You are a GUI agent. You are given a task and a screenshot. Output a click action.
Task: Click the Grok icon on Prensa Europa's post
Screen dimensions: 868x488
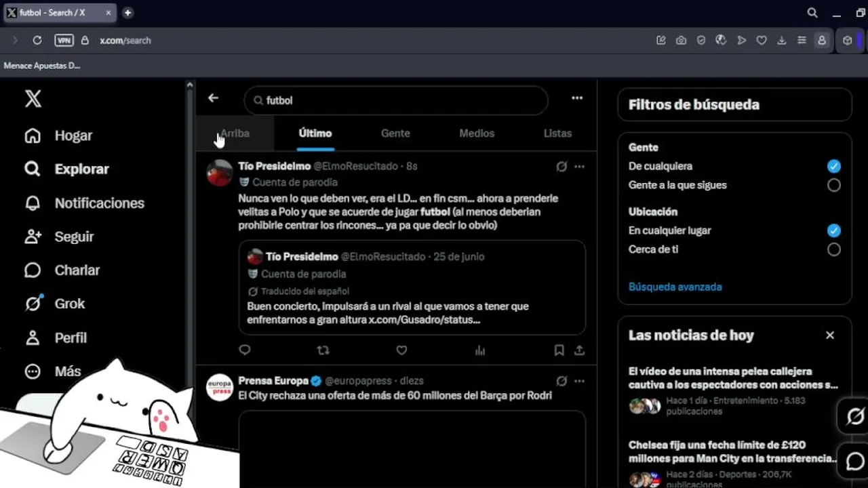(x=561, y=381)
